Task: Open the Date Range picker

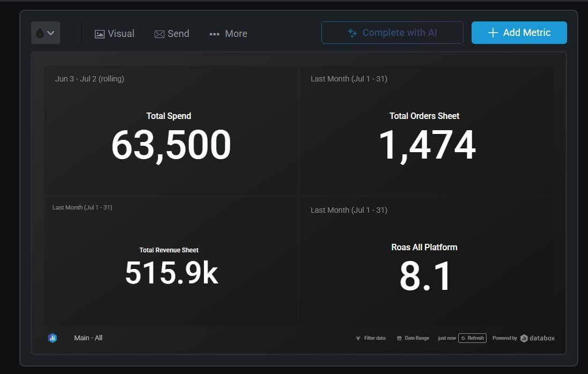Action: 413,338
